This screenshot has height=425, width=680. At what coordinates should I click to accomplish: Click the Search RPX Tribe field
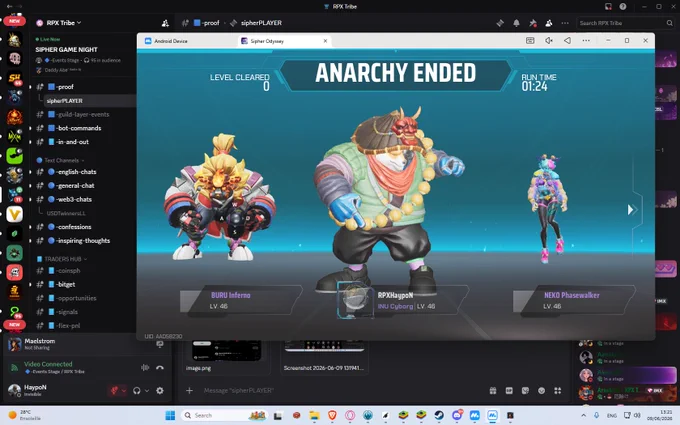(x=625, y=23)
